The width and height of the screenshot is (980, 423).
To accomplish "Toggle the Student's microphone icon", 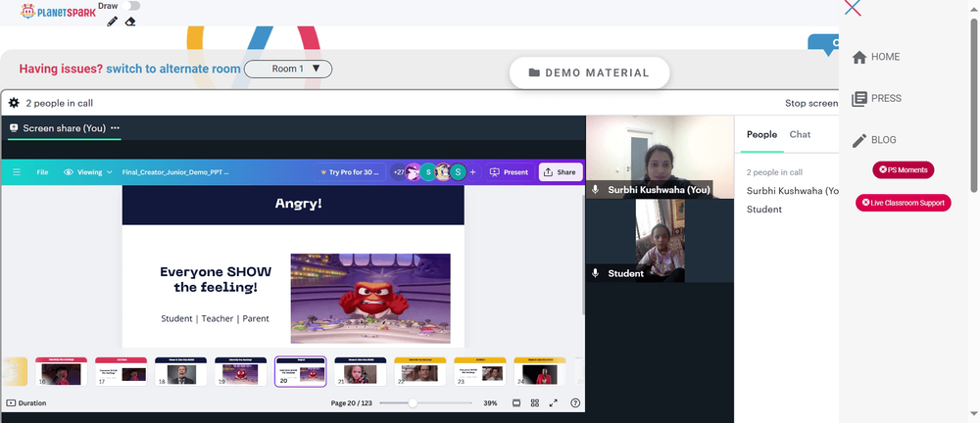I will [x=596, y=273].
